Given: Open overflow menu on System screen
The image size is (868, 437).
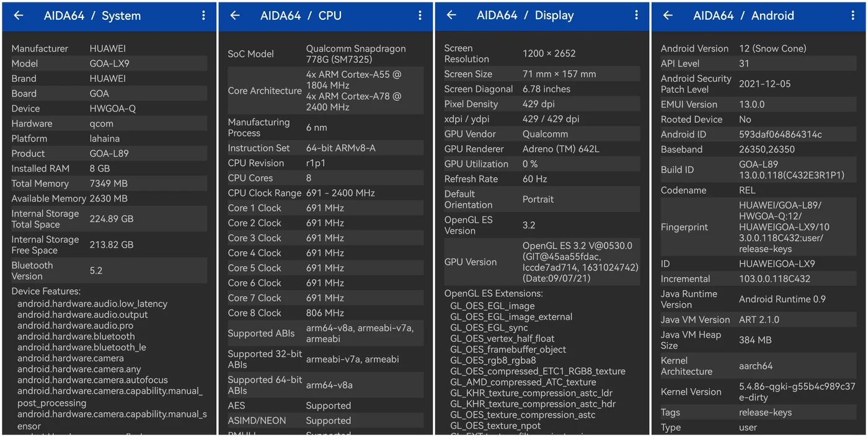Looking at the screenshot, I should pos(203,15).
